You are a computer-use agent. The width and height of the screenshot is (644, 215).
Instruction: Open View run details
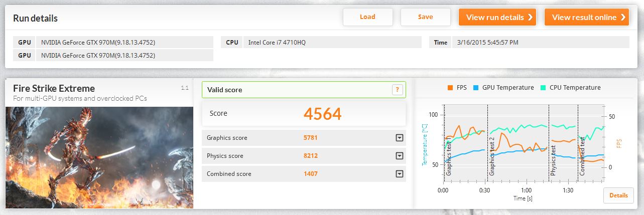(x=497, y=17)
